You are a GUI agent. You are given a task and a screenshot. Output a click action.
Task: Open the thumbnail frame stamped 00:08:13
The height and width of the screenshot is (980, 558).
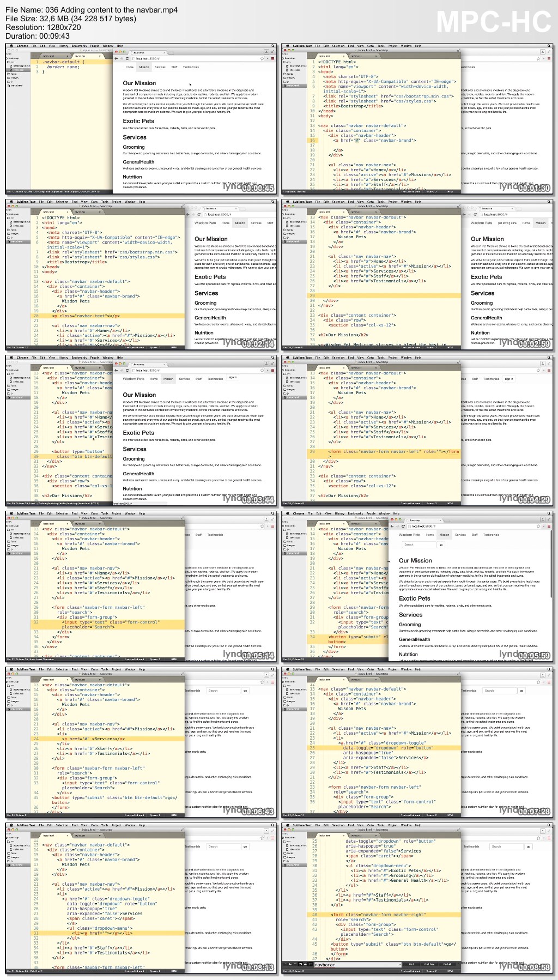(x=142, y=898)
